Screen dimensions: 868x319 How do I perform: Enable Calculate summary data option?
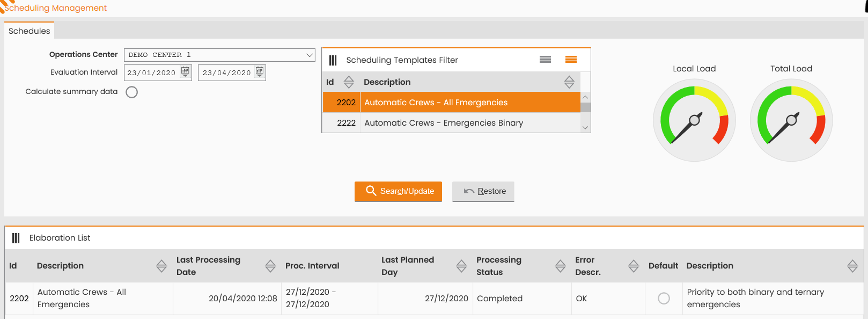point(131,92)
